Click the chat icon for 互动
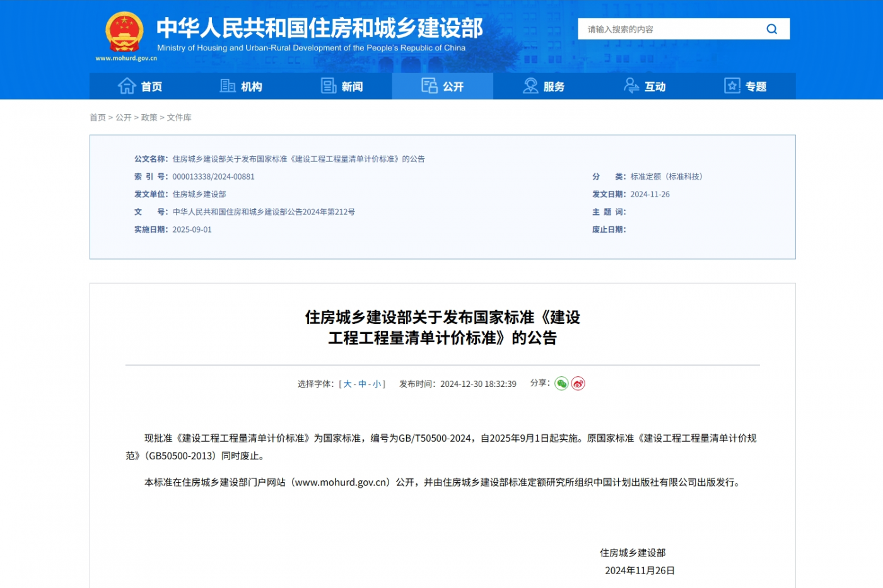 tap(631, 86)
